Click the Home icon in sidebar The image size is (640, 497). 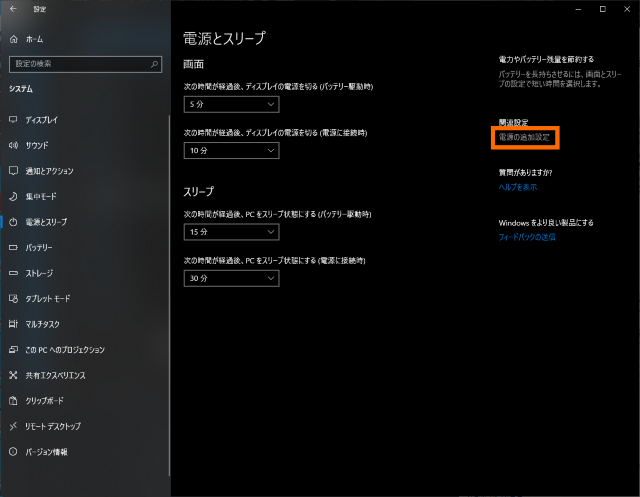pos(13,39)
